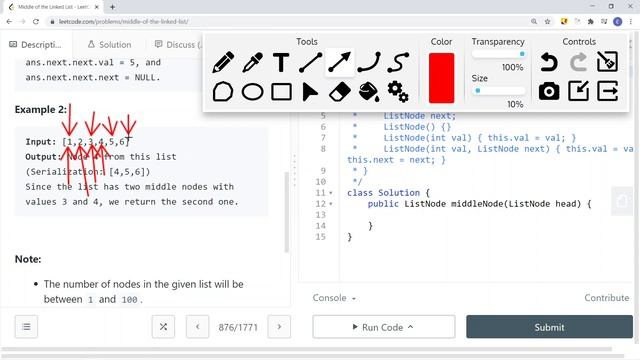Image resolution: width=640 pixels, height=360 pixels.
Task: Select the Arrow drawing tool
Action: pyautogui.click(x=340, y=62)
